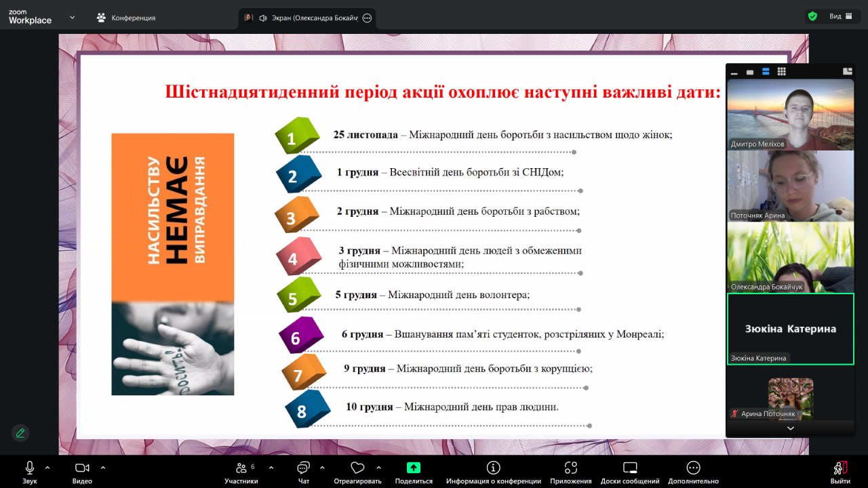The width and height of the screenshot is (868, 488).
Task: Open the Участники list
Action: 242,467
